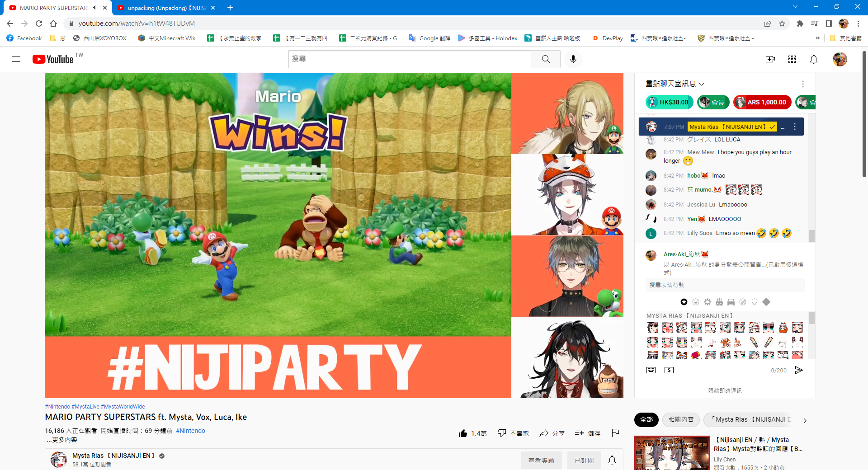Start voice search with the microphone icon

point(573,59)
